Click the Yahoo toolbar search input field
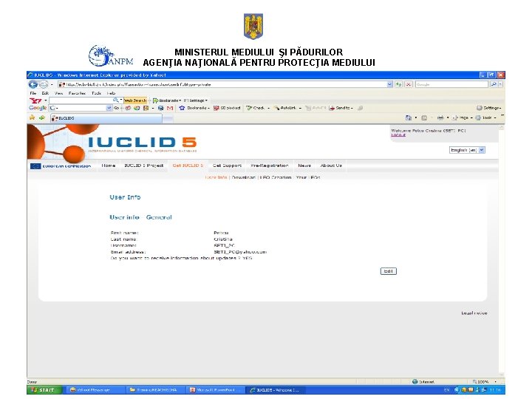Screen dimensions: 532x399 (x=81, y=100)
